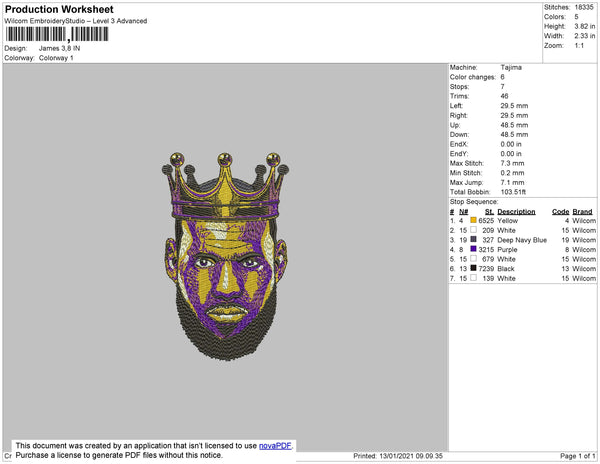Click the Total Bobbin value '103.51ft'
The width and height of the screenshot is (600, 464).
pyautogui.click(x=513, y=192)
